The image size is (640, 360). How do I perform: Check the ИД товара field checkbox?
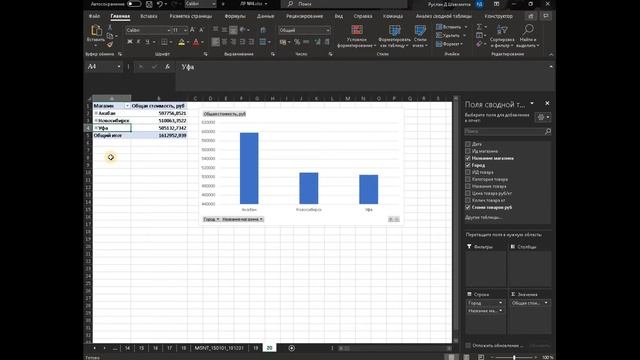click(x=468, y=172)
